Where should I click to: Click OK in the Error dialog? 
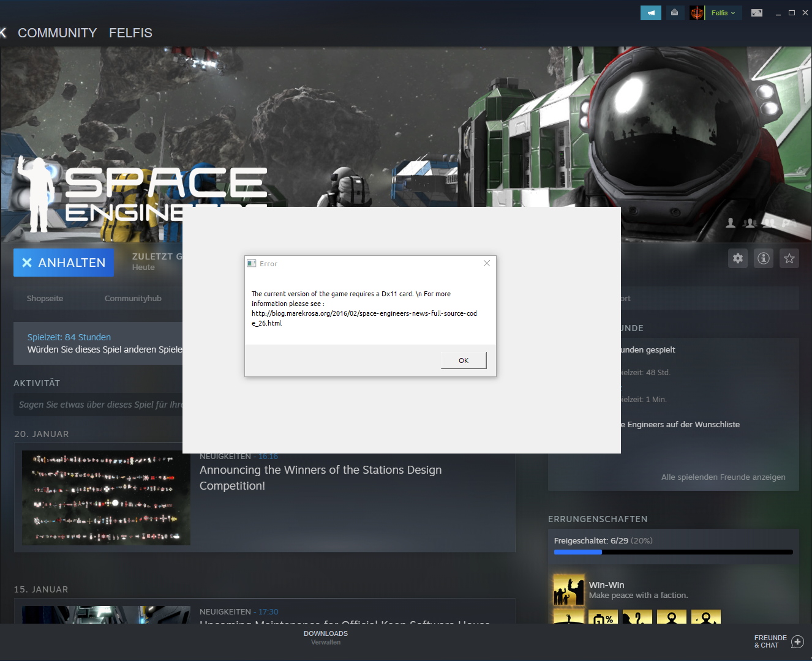[464, 360]
